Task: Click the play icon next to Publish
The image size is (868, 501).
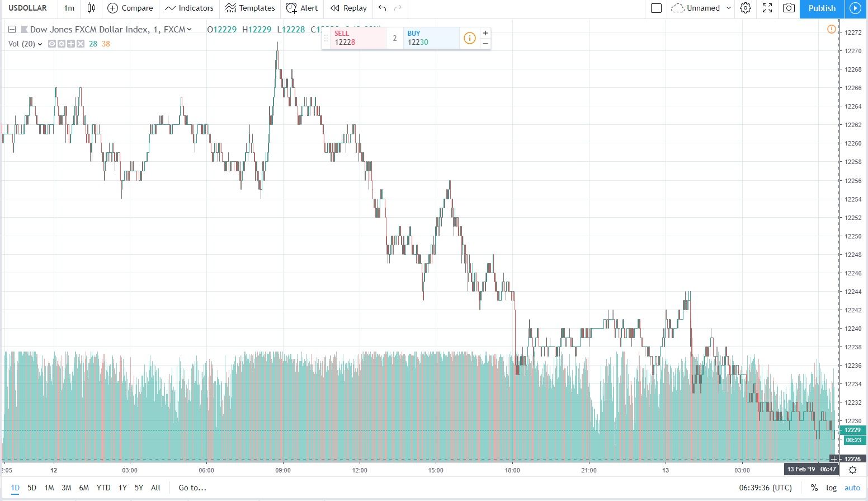Action: pos(855,8)
